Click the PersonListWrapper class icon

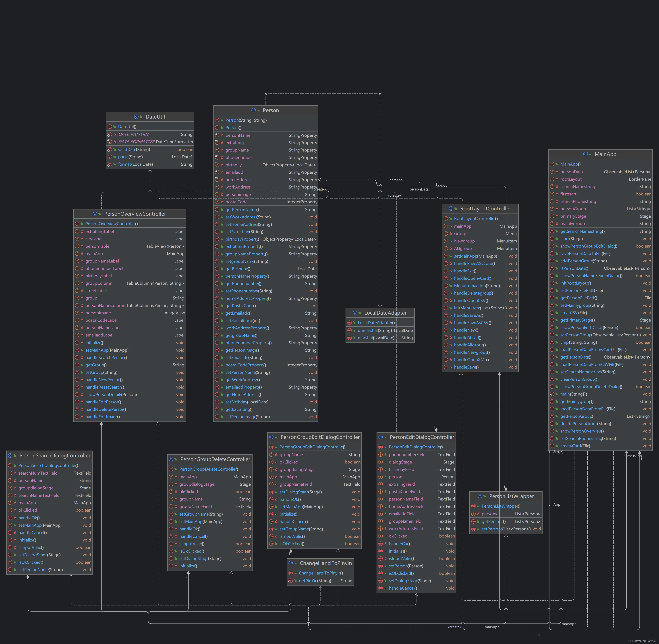[480, 496]
